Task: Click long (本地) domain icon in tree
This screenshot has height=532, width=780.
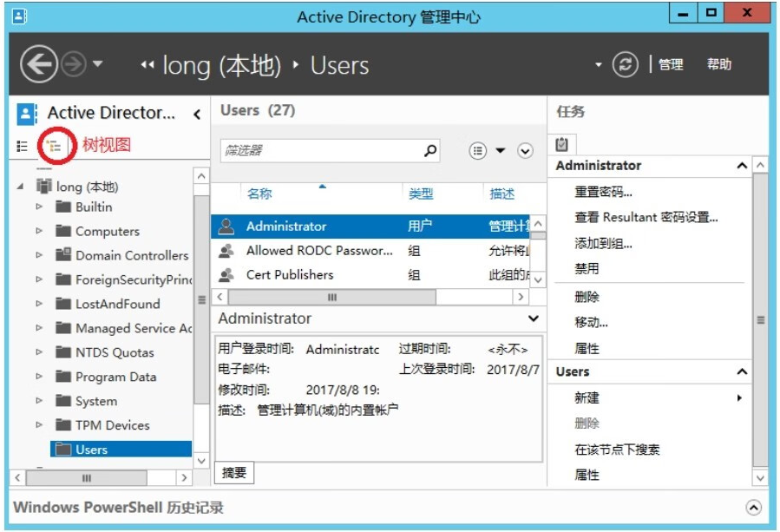Action: (43, 186)
